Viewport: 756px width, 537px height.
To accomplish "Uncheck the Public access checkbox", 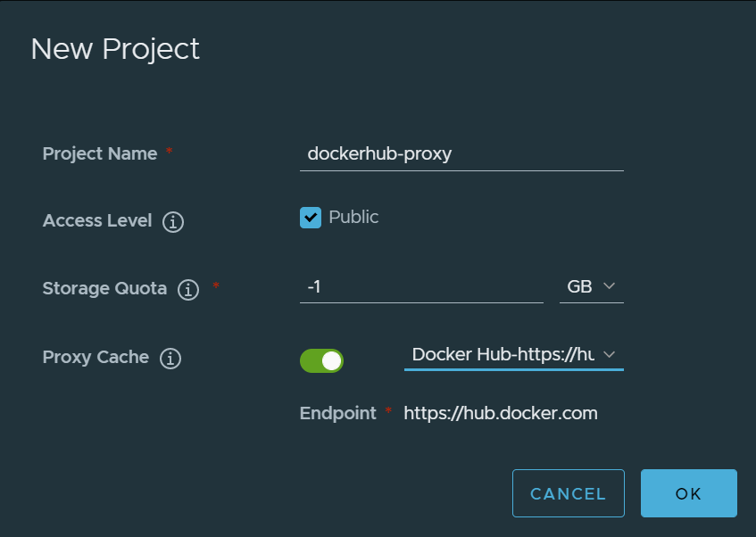I will [x=310, y=218].
